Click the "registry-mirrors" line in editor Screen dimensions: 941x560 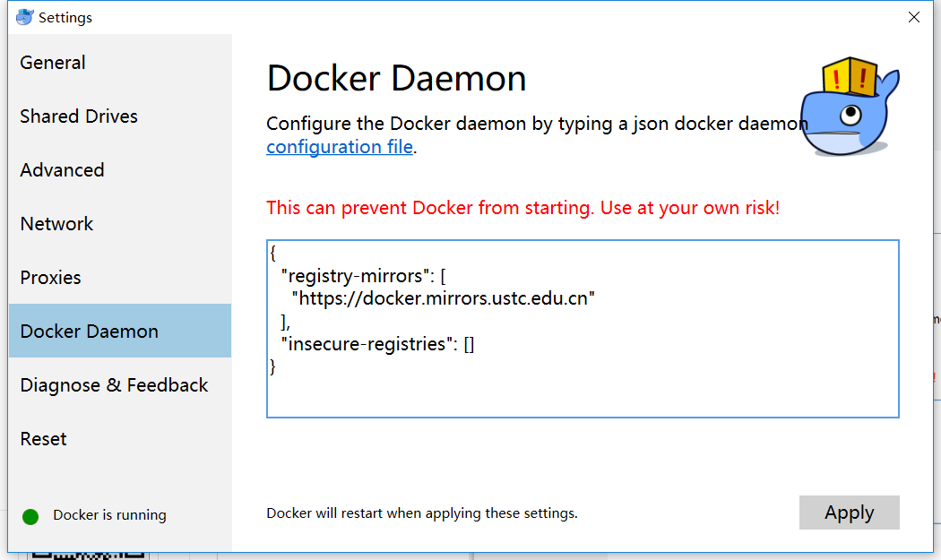(363, 275)
